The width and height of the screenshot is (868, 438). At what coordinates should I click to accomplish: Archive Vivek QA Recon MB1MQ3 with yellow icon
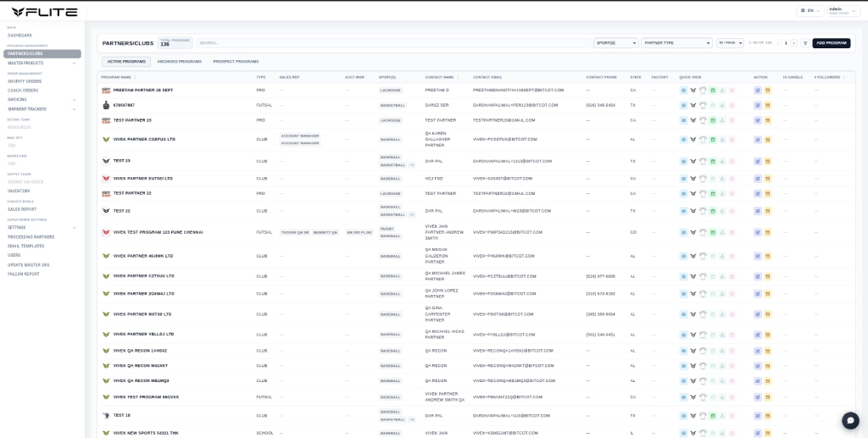[x=768, y=381]
